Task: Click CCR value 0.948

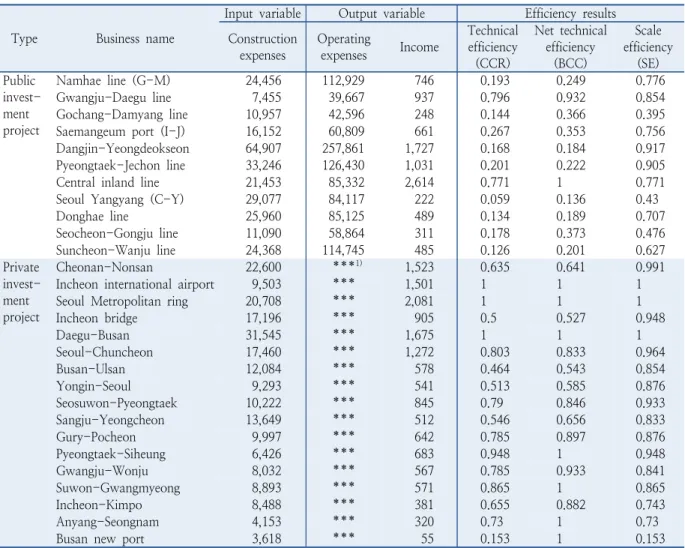Action: pyautogui.click(x=495, y=454)
